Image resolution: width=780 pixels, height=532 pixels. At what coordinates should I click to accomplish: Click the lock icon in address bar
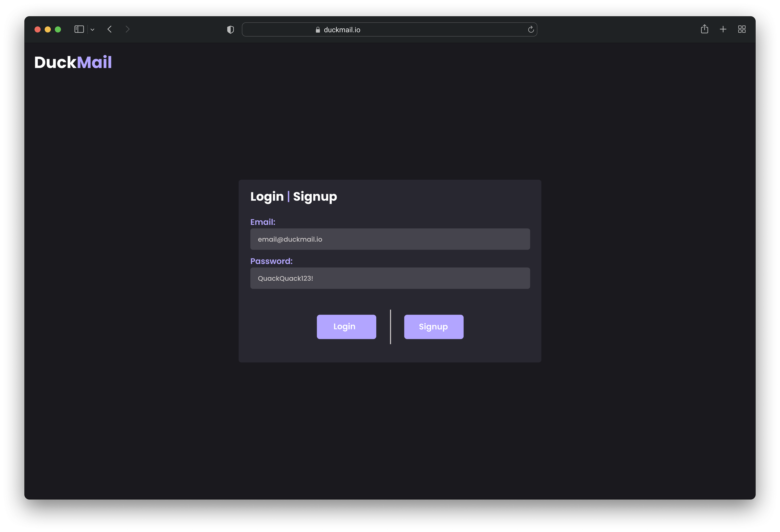point(318,30)
